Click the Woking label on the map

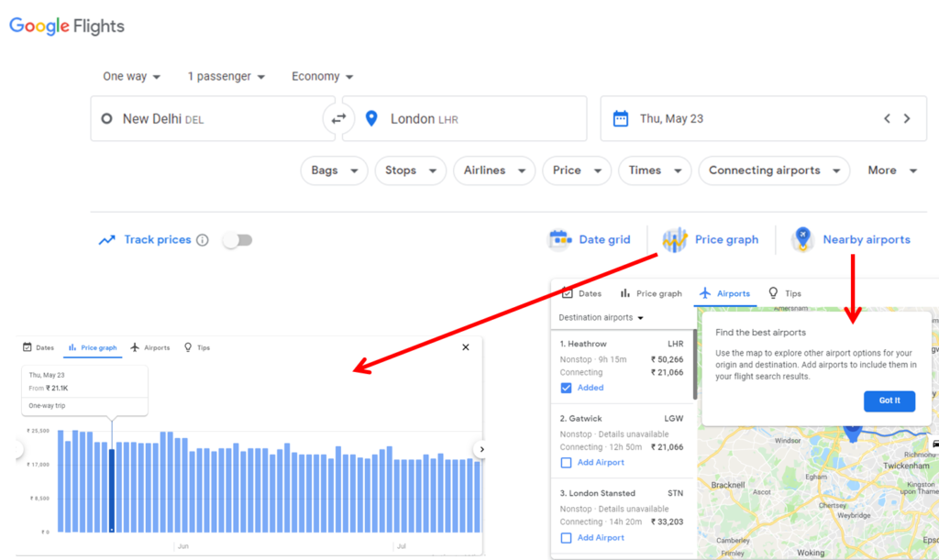[x=811, y=553]
